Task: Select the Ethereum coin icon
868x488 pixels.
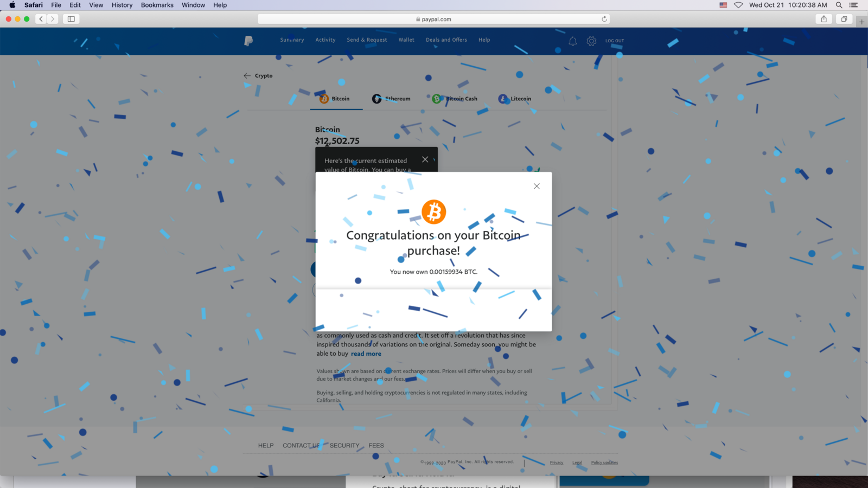Action: click(376, 99)
